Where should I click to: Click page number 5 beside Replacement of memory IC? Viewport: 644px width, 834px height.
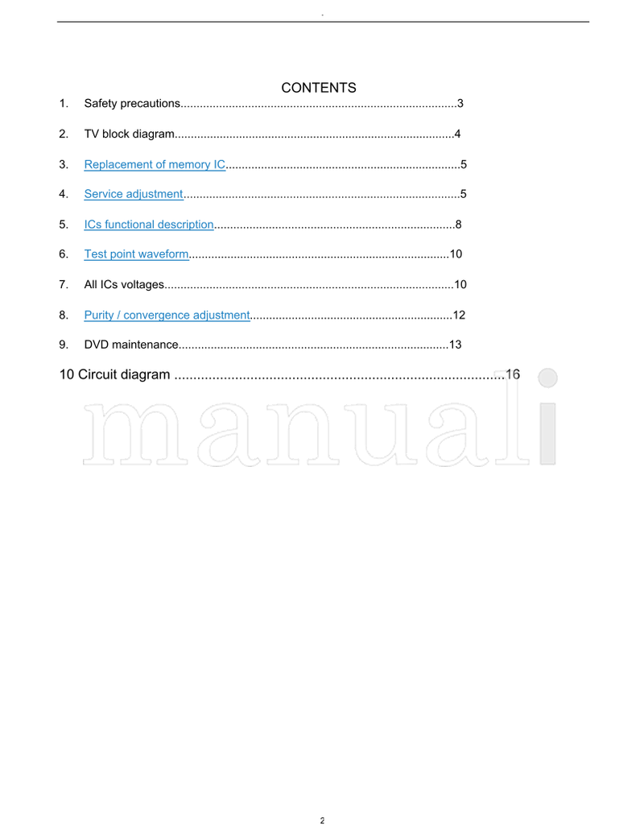(x=464, y=164)
